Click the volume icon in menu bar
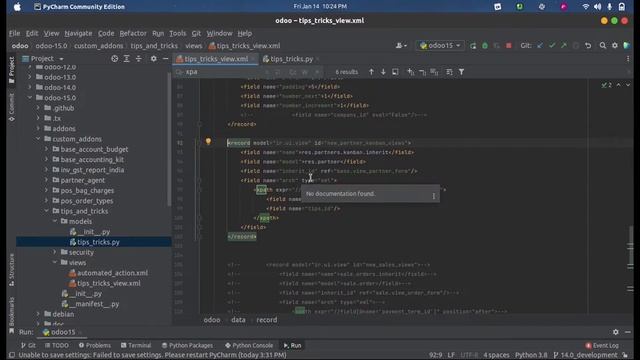The image size is (640, 360). (x=598, y=7)
